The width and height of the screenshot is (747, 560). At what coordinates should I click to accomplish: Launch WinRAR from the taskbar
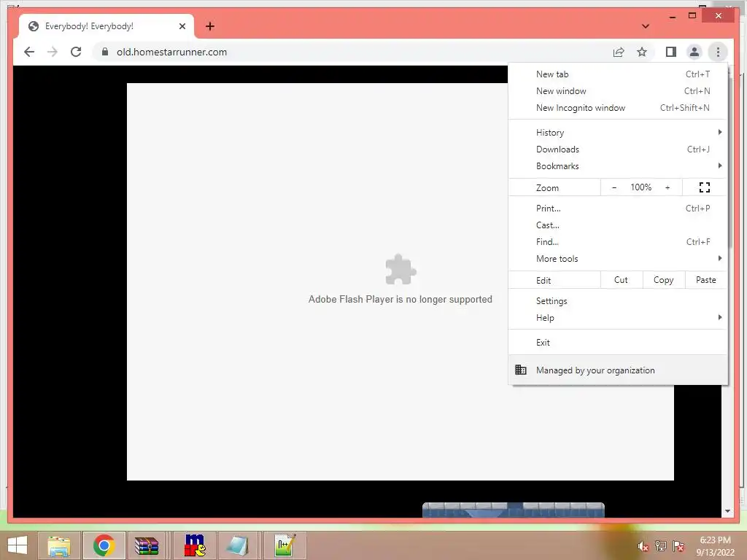[x=147, y=545]
